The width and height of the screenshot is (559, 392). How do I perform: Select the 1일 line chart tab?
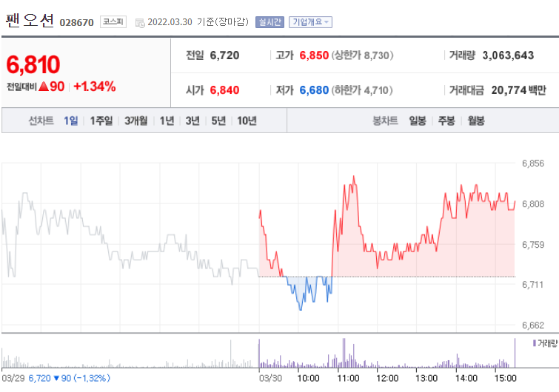point(70,121)
